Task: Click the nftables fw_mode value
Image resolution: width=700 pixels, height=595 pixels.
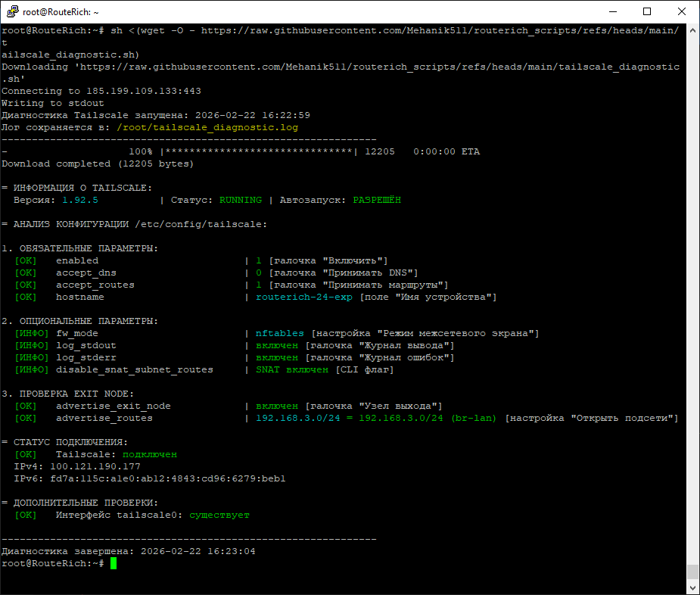Action: pyautogui.click(x=280, y=333)
